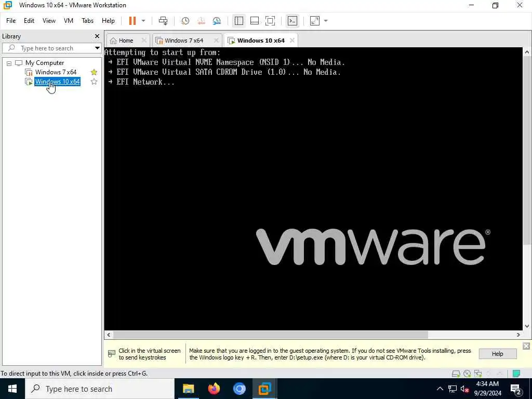
Task: Open the Edit menu
Action: [x=29, y=21]
